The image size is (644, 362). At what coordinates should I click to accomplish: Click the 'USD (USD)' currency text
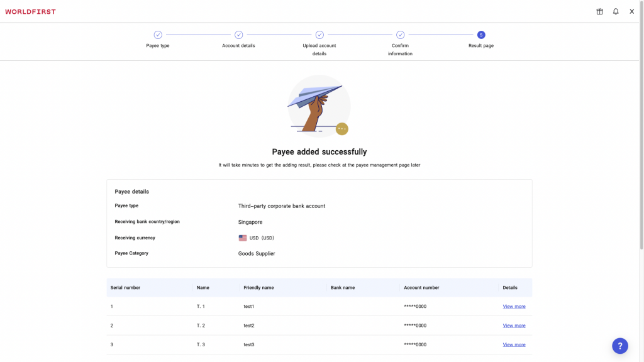pos(262,238)
